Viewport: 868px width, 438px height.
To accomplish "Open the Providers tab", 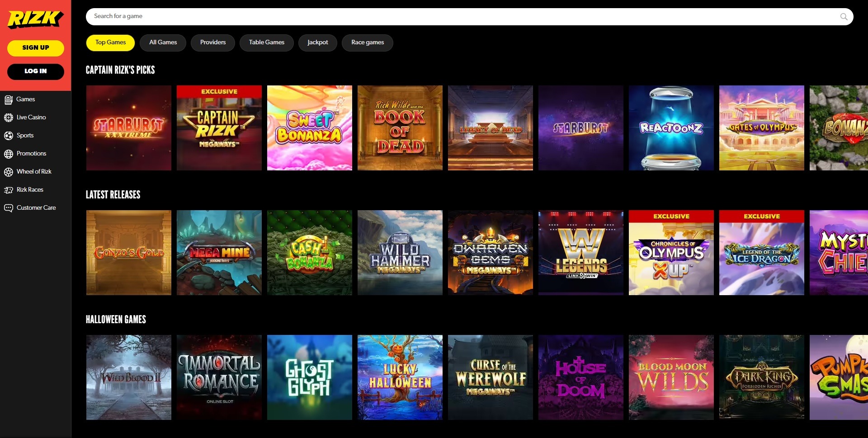I will coord(213,42).
